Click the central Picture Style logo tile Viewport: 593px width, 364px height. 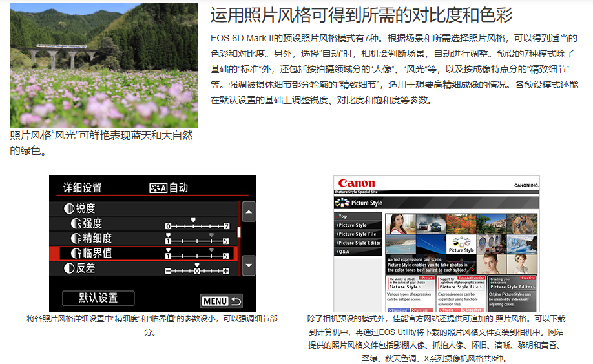(461, 244)
